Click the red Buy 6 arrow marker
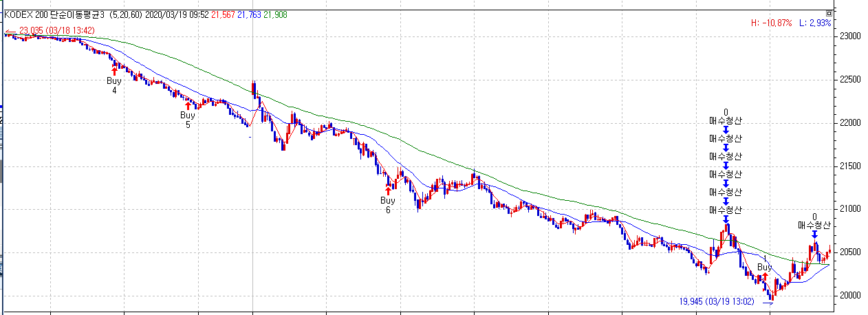 tap(389, 190)
